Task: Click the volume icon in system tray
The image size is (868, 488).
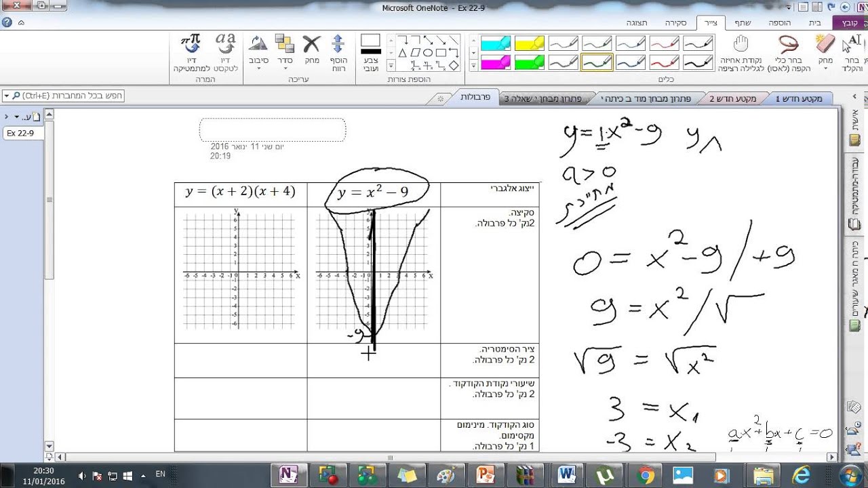Action: pyautogui.click(x=82, y=475)
